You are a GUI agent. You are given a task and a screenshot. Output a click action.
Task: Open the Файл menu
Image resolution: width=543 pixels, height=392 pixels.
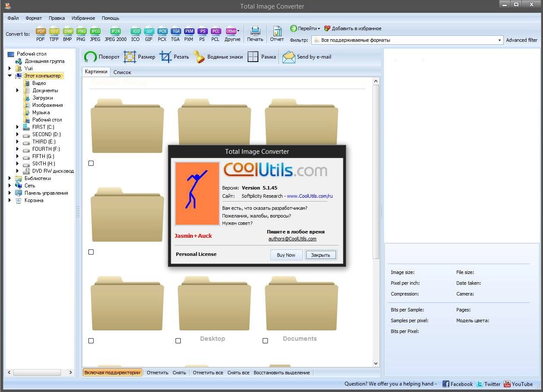(x=13, y=18)
